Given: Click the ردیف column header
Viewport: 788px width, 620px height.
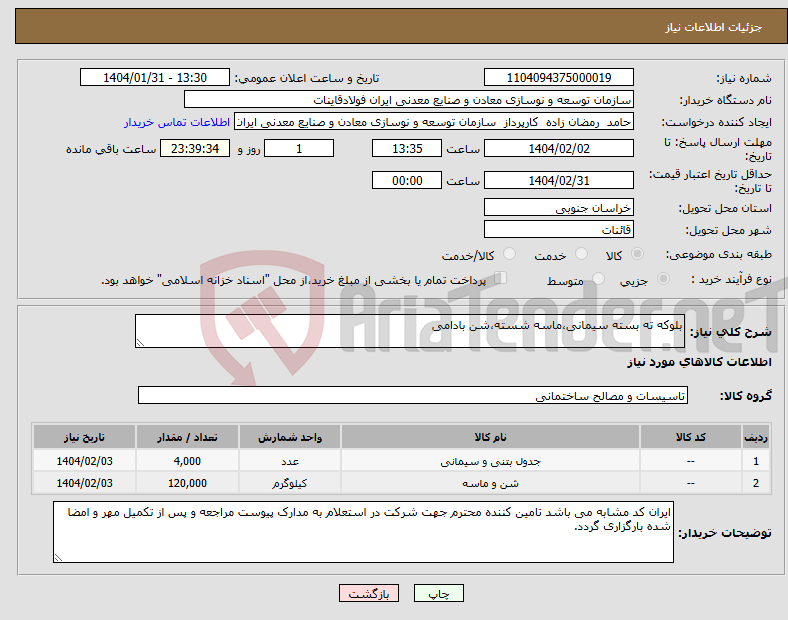Looking at the screenshot, I should (x=755, y=437).
